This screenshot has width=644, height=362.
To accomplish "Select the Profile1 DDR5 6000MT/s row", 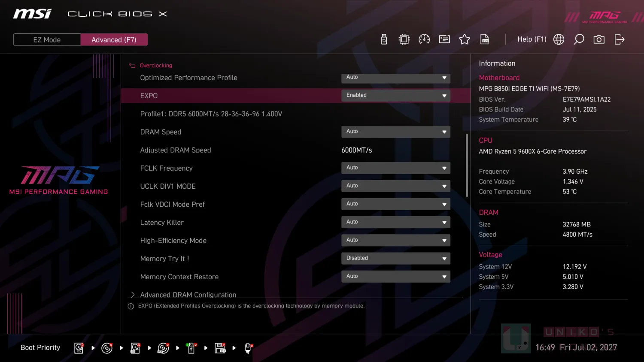I will click(x=211, y=114).
